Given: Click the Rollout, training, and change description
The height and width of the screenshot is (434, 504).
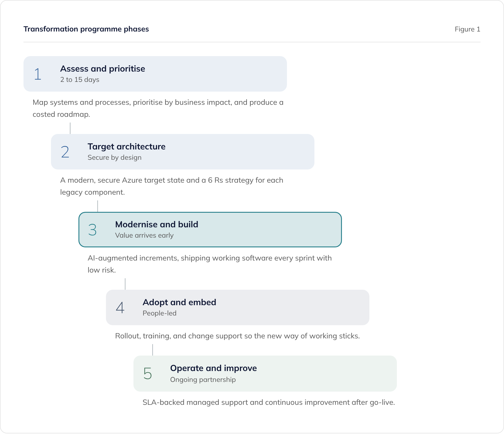Looking at the screenshot, I should (x=237, y=336).
